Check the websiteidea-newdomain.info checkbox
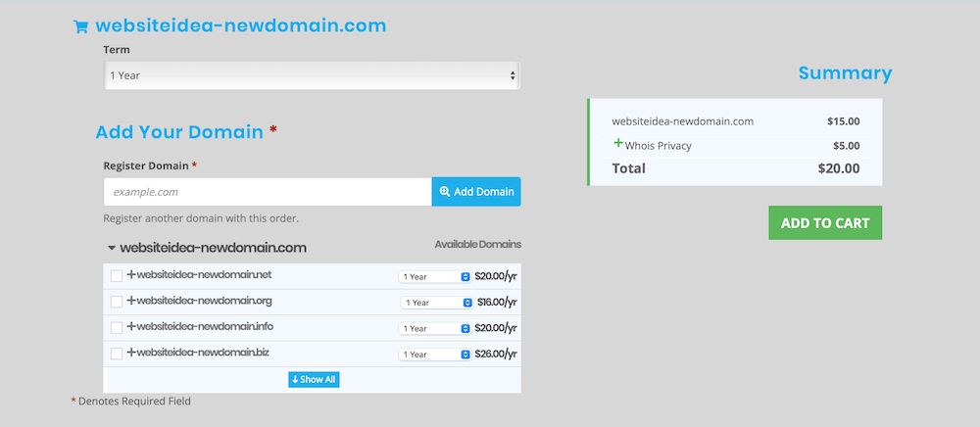Viewport: 980px width, 427px height. click(x=117, y=328)
